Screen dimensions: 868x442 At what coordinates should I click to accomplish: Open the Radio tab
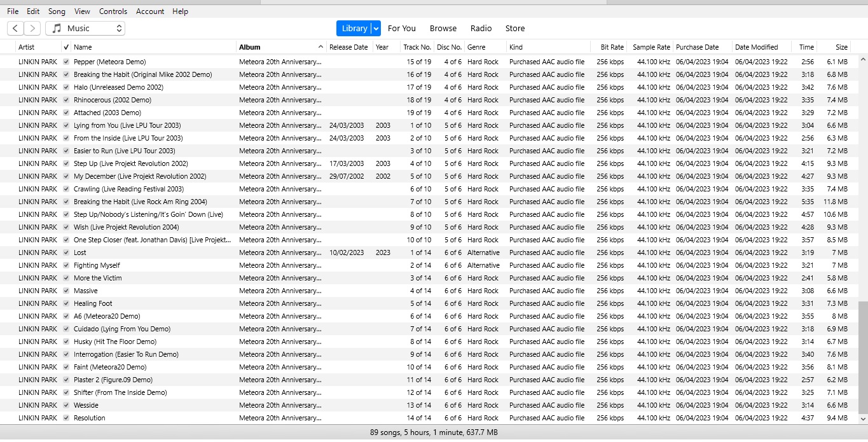pyautogui.click(x=481, y=28)
